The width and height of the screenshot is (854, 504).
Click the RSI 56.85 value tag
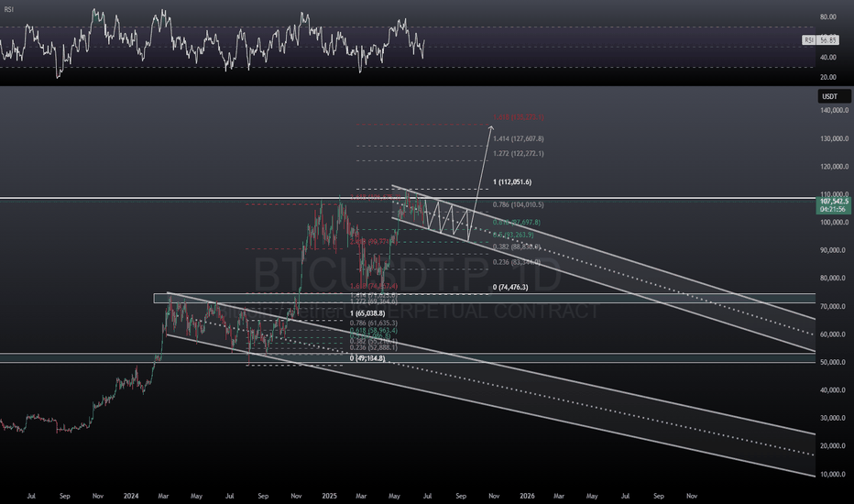click(x=820, y=40)
